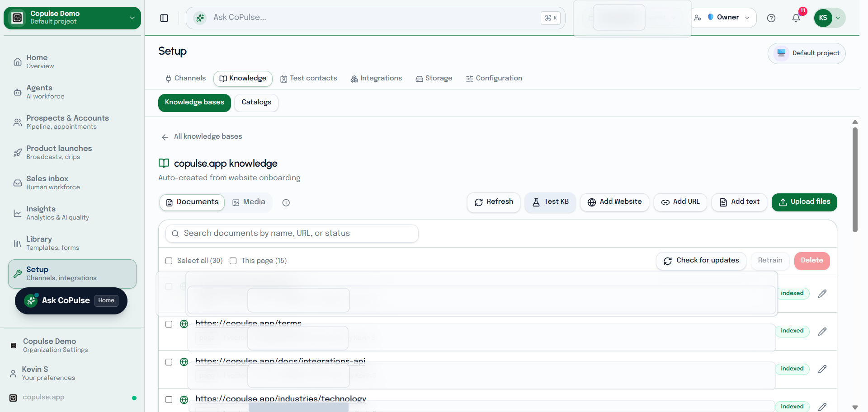Click the CoPulse sparkle icon in search bar
The image size is (868, 412).
(x=200, y=18)
